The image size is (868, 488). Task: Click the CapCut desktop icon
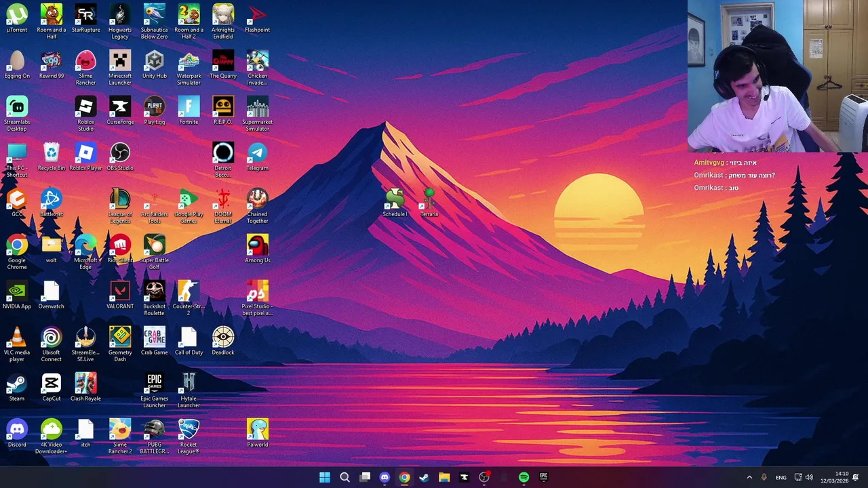[52, 388]
